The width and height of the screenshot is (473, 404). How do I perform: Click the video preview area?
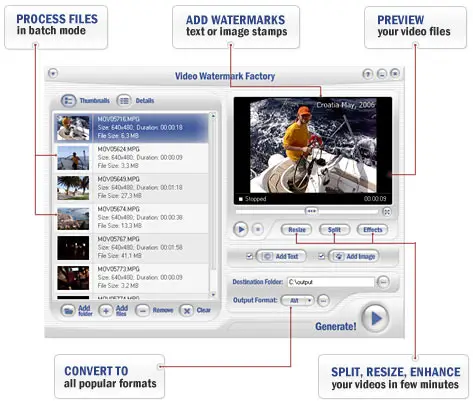tap(313, 151)
